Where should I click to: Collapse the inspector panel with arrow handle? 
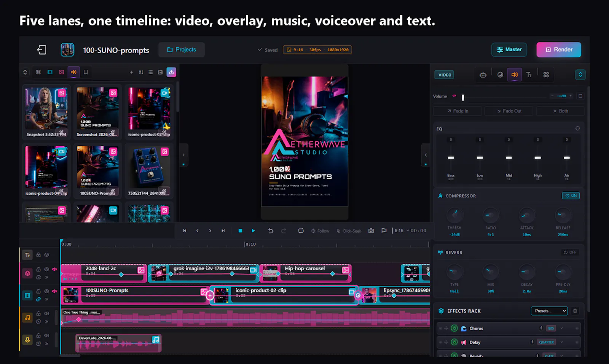pos(426,155)
